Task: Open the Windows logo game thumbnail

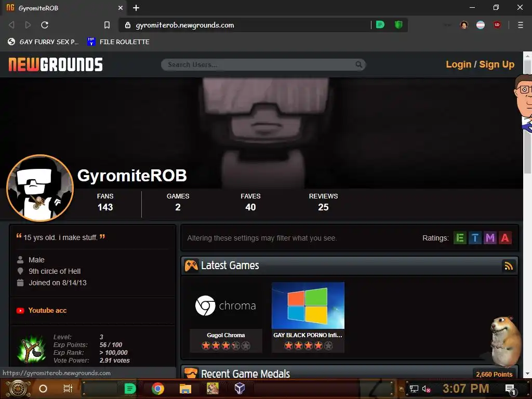Action: 308,305
